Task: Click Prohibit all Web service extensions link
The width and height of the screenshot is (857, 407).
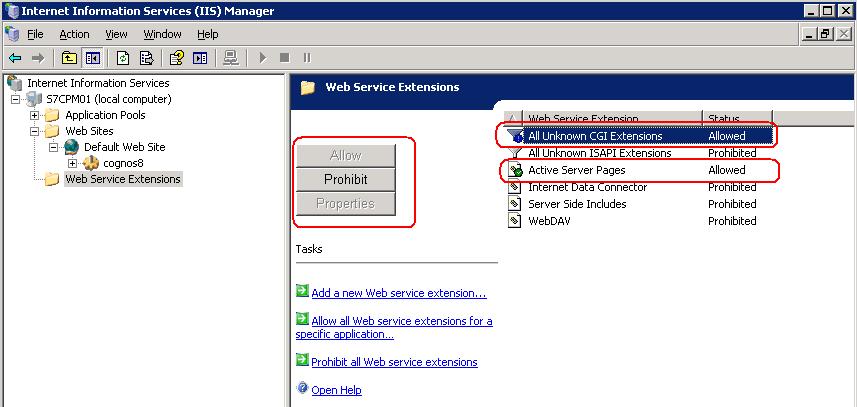Action: click(395, 362)
